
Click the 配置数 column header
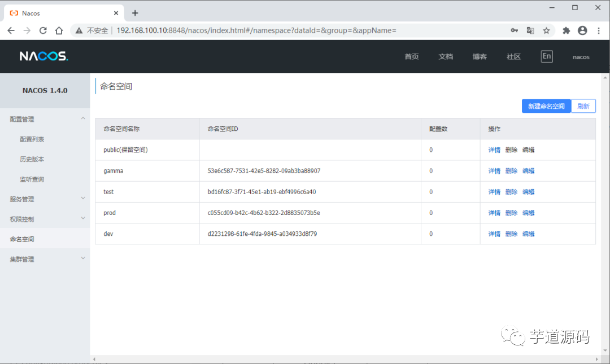coord(451,129)
